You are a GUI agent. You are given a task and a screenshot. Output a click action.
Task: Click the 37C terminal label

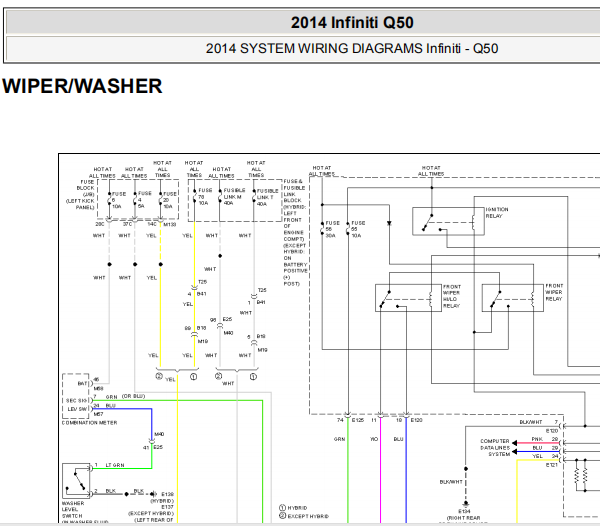click(x=127, y=224)
